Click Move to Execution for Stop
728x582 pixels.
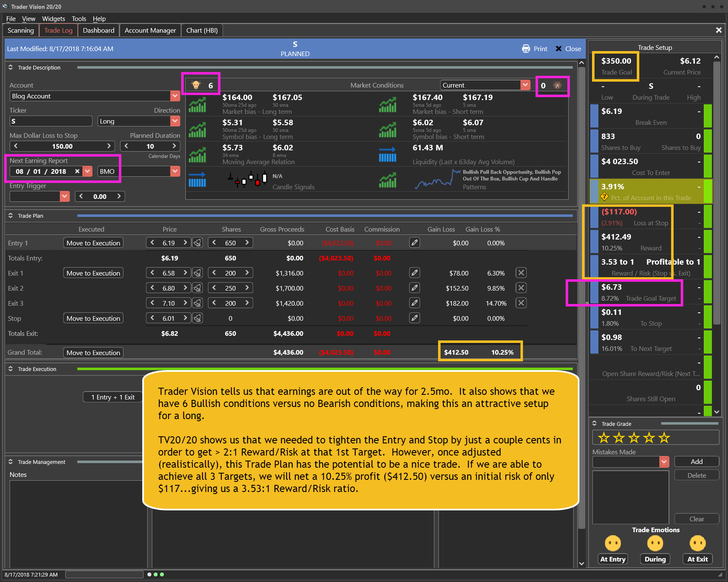coord(93,318)
